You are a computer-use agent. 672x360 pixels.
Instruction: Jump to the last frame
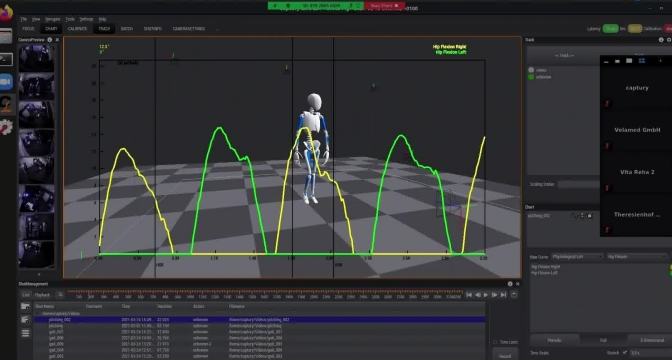[503, 295]
